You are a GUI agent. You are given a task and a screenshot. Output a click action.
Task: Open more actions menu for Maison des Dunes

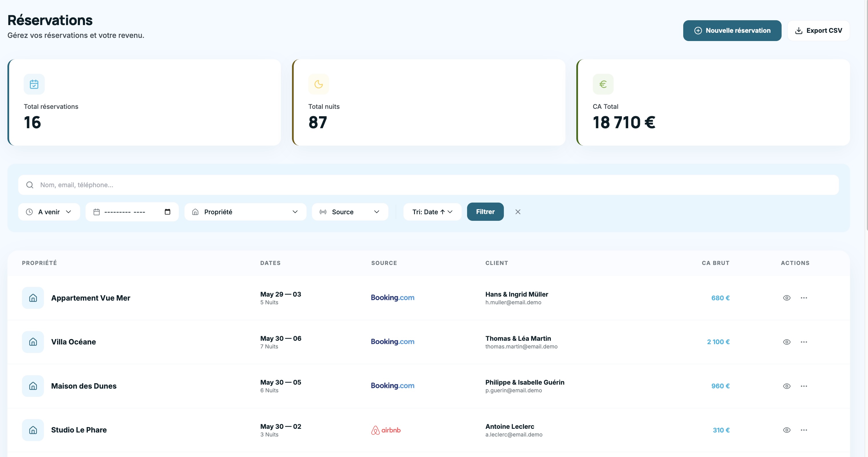804,386
